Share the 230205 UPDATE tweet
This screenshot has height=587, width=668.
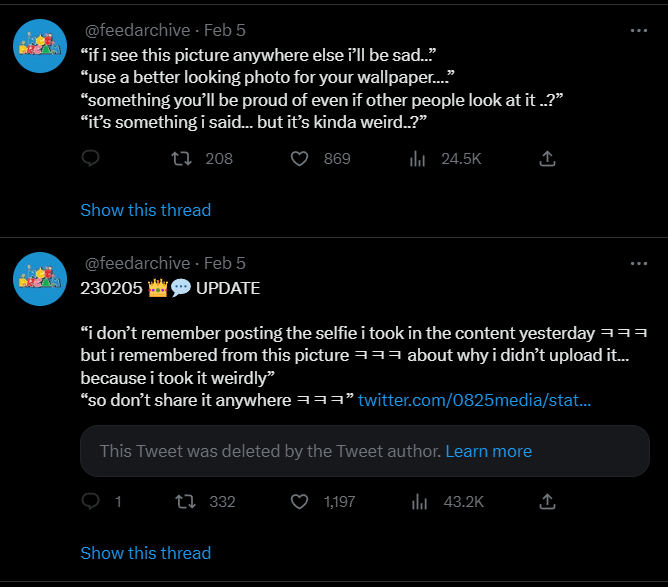[547, 501]
